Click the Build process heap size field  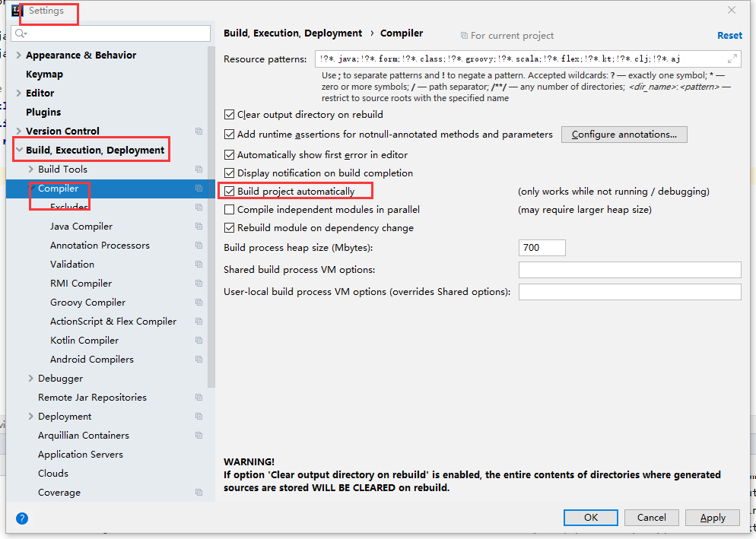click(x=542, y=248)
